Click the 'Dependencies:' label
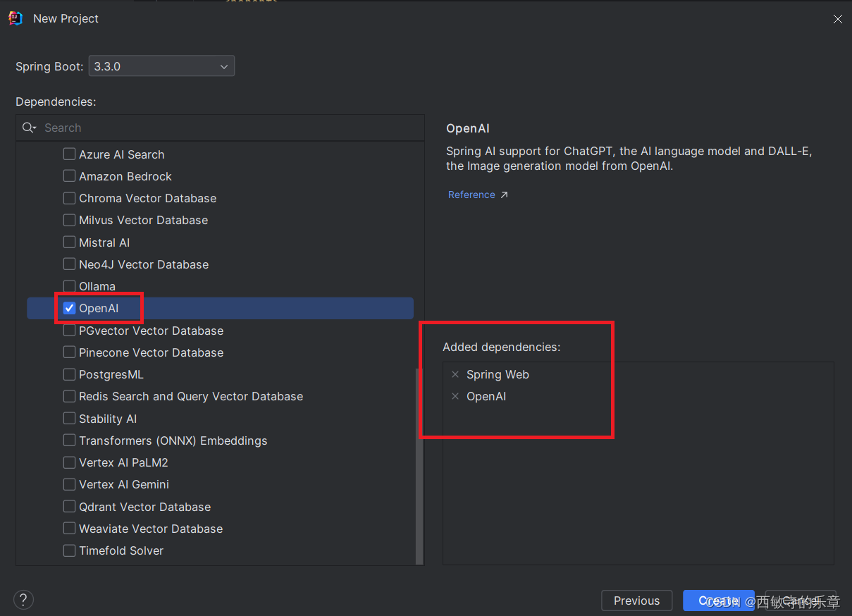This screenshot has height=616, width=852. (x=56, y=101)
